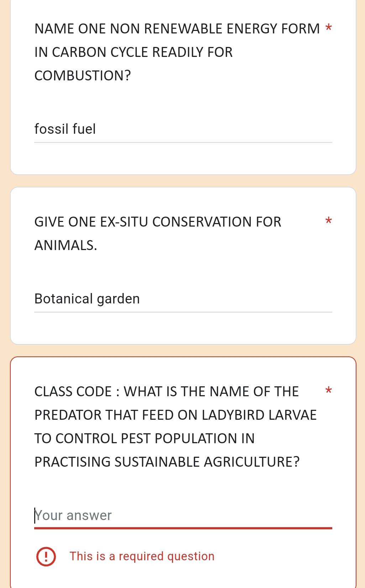Click the word 'ANIMALS.' in the second question

(66, 245)
